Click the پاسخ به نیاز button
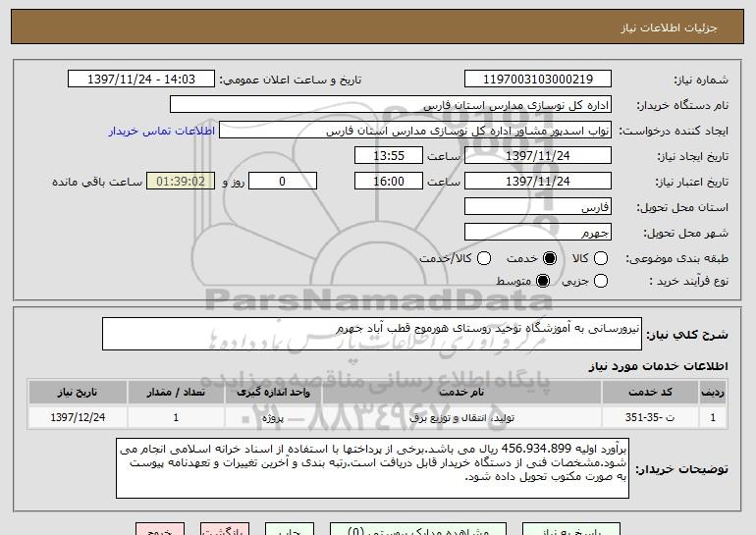The width and height of the screenshot is (756, 535). pos(571,529)
